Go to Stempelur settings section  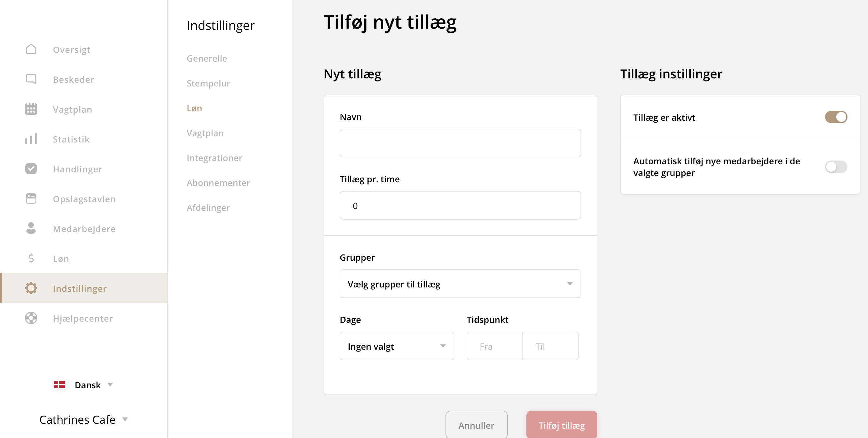(x=208, y=83)
